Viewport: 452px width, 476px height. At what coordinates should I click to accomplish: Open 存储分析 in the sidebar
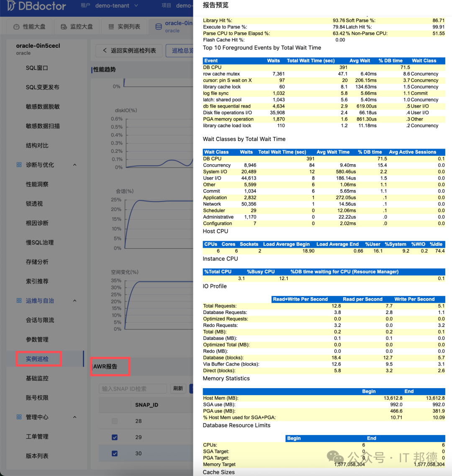tap(37, 262)
